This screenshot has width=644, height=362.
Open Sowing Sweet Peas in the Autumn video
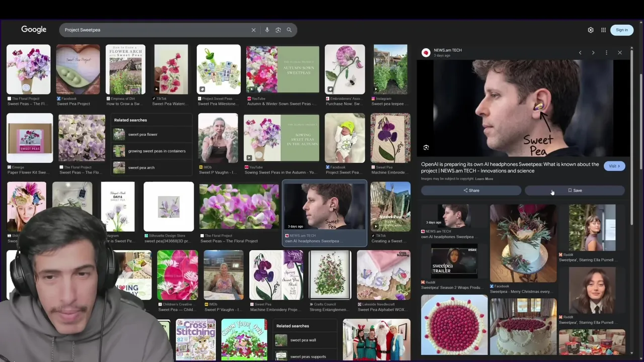point(281,138)
